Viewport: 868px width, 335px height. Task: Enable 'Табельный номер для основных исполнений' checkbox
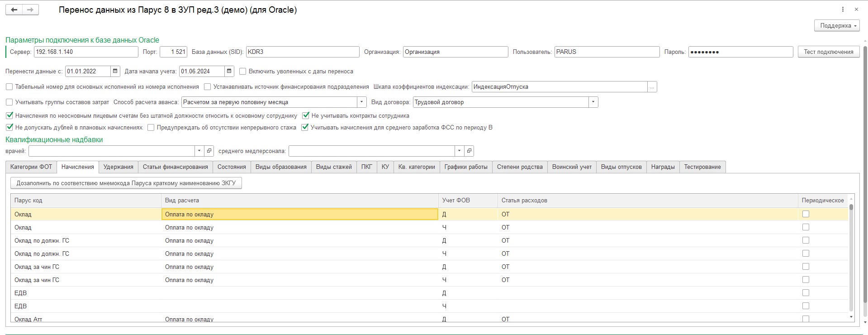[x=9, y=86]
